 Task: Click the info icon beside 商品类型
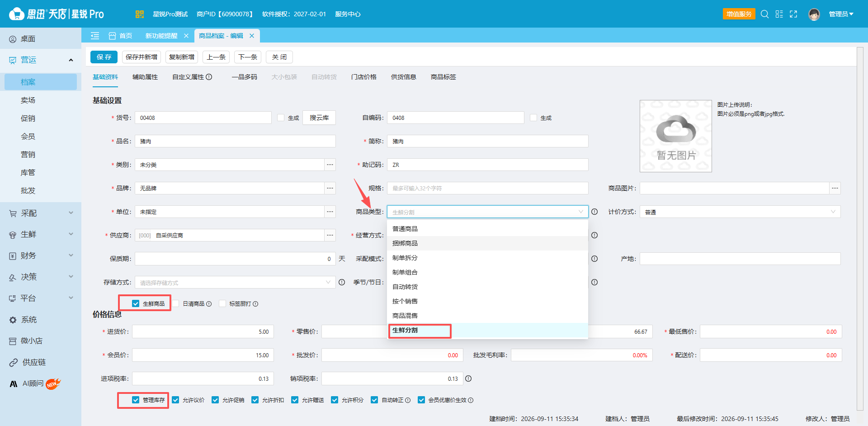(594, 212)
